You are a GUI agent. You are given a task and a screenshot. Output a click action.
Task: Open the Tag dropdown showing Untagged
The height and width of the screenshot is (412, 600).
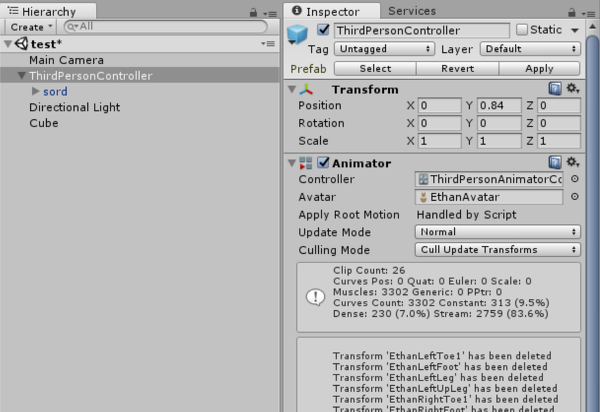click(x=385, y=49)
